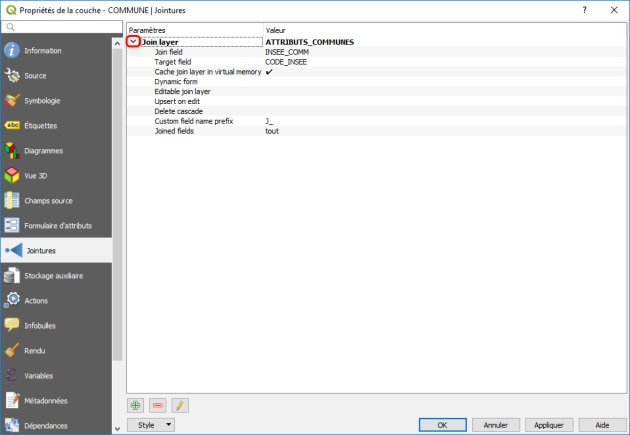630x435 pixels.
Task: Select the Joined fields row
Action: [x=376, y=131]
